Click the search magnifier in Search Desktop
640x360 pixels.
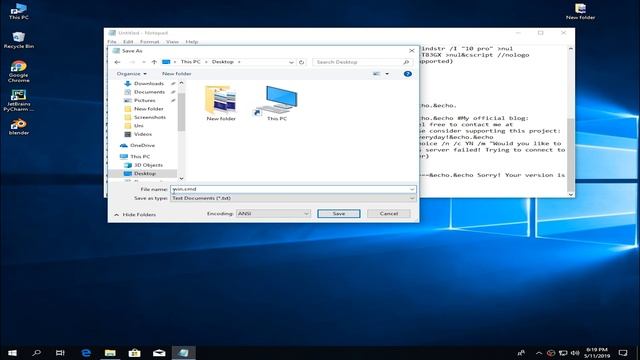[406, 62]
